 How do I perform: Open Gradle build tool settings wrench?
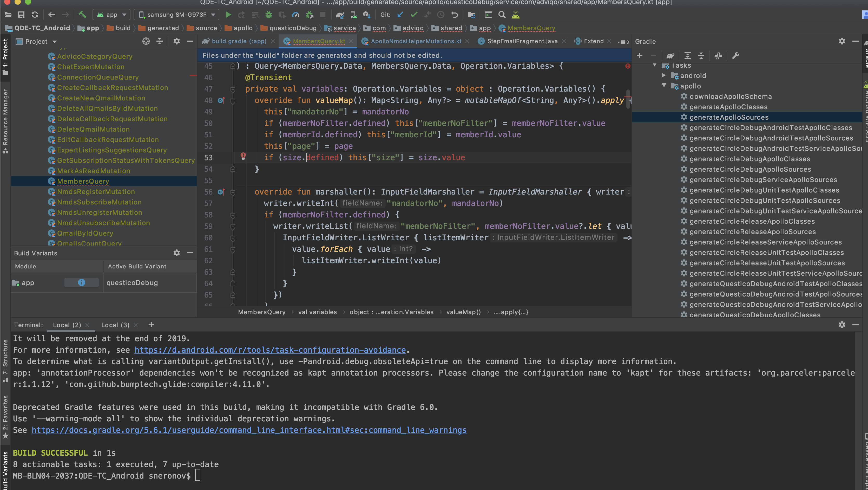pyautogui.click(x=735, y=56)
